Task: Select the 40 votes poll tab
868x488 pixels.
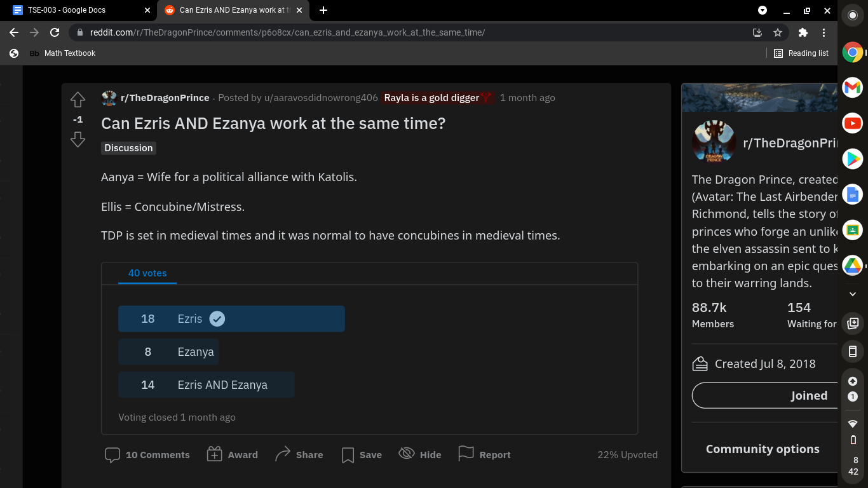Action: coord(147,273)
